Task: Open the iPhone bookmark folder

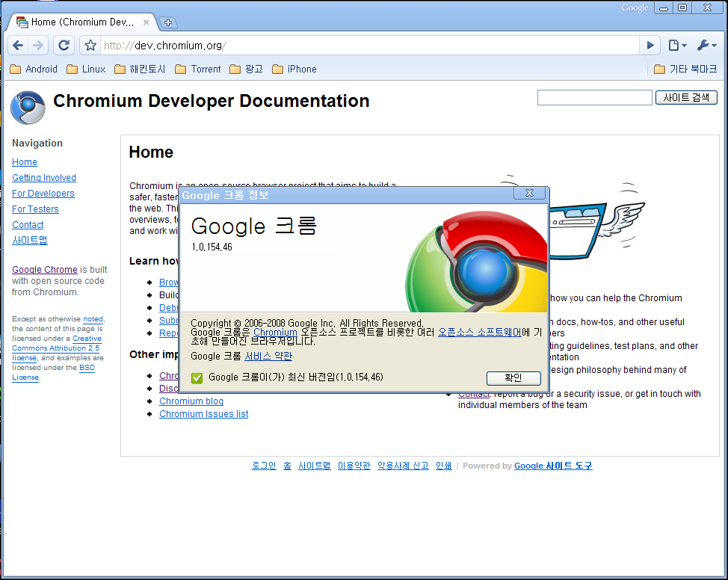Action: click(x=294, y=70)
